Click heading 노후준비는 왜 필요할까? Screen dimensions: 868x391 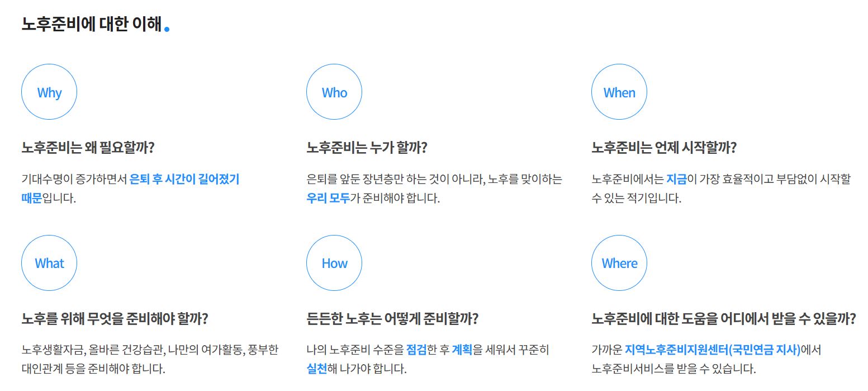tap(88, 148)
